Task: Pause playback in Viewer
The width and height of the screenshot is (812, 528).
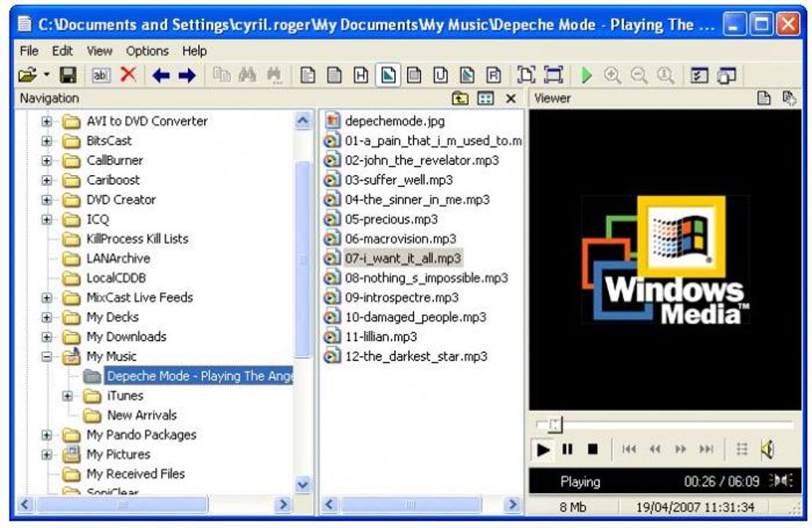Action: [568, 449]
